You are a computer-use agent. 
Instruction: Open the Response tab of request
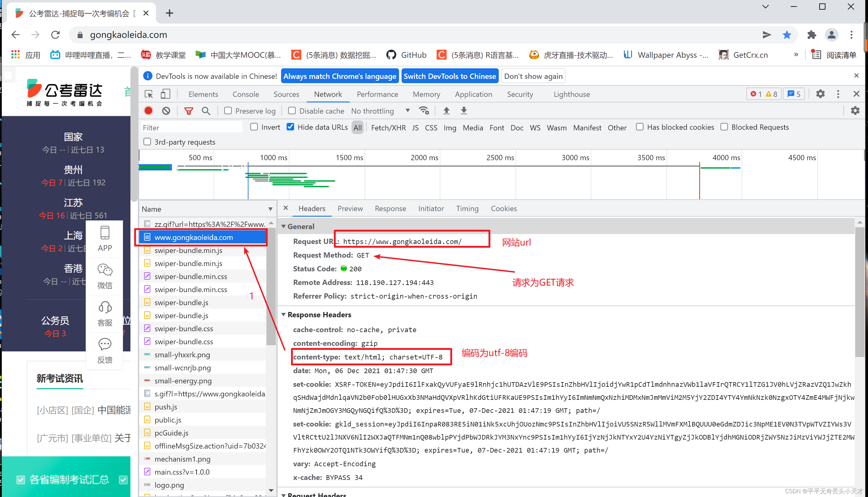(390, 209)
